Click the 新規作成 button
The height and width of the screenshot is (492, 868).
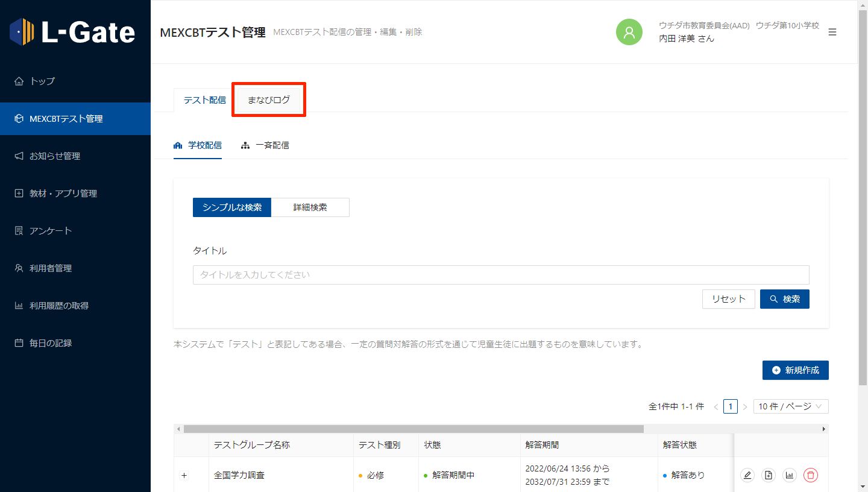point(796,370)
